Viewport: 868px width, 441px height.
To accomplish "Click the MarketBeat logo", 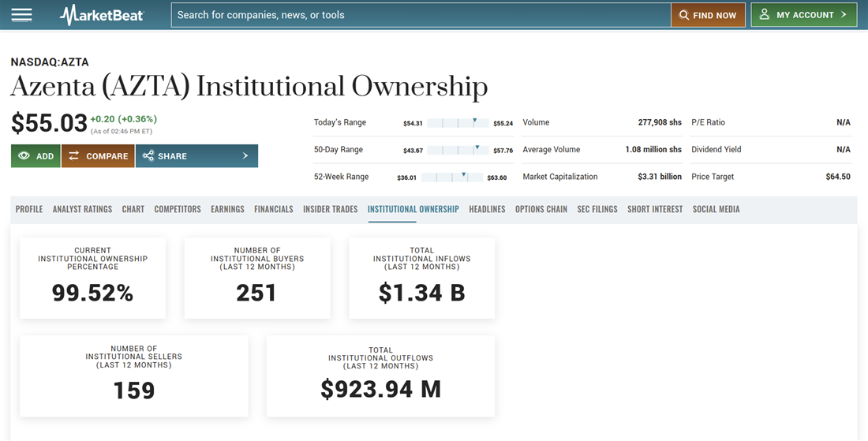I will point(102,15).
